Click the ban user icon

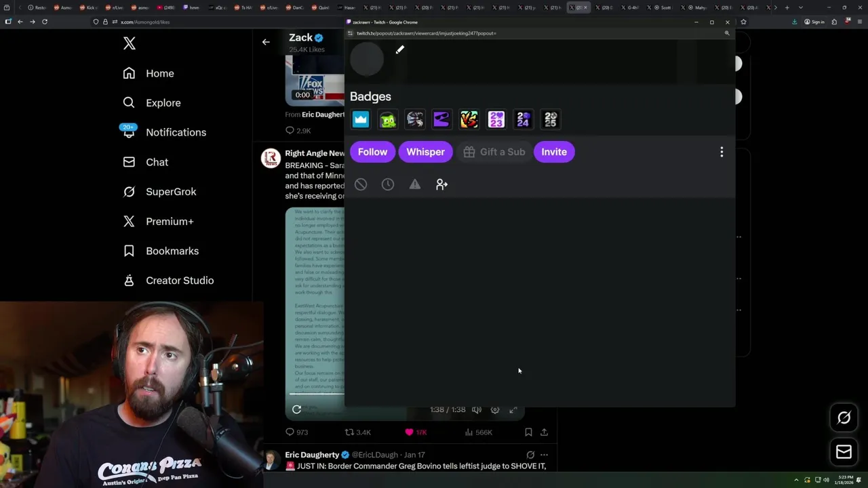pyautogui.click(x=361, y=184)
